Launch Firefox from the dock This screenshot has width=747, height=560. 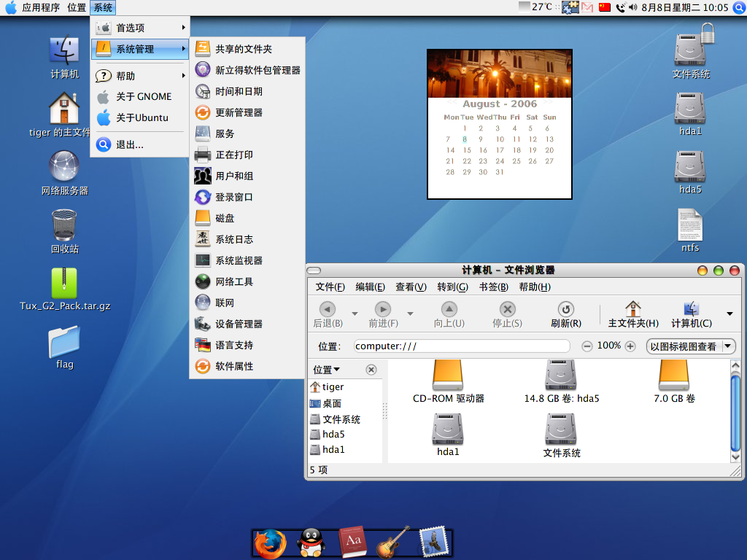click(270, 543)
